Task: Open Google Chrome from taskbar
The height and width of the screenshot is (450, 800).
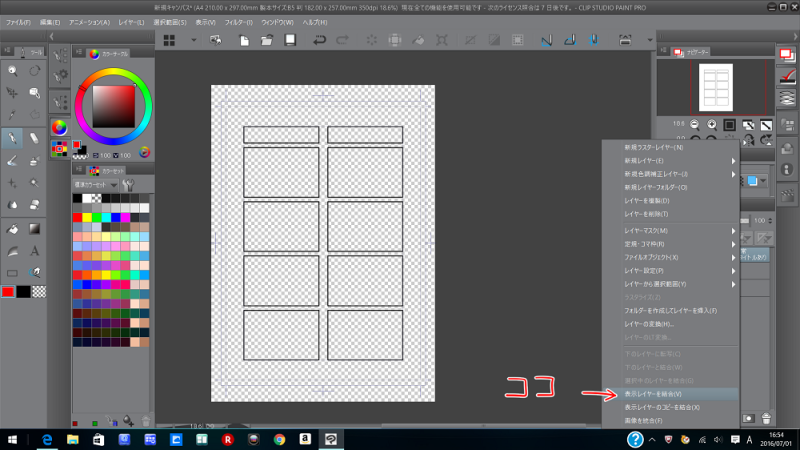Action: tap(279, 439)
